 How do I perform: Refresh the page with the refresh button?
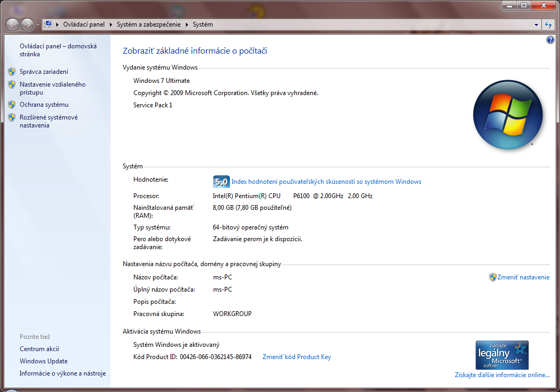coord(548,24)
